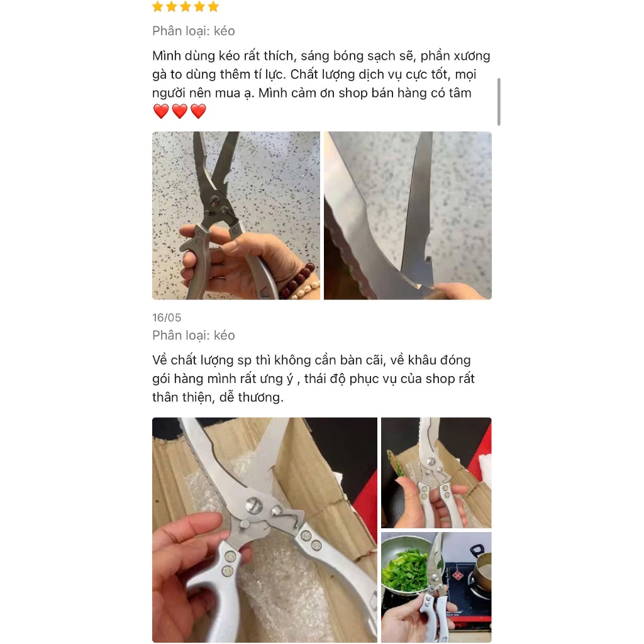
Task: Click the 16/05 review date
Action: tap(167, 318)
